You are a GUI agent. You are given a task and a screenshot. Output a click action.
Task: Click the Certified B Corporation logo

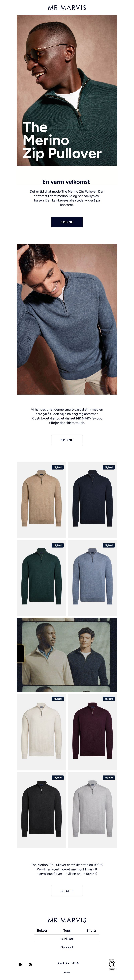(x=112, y=964)
